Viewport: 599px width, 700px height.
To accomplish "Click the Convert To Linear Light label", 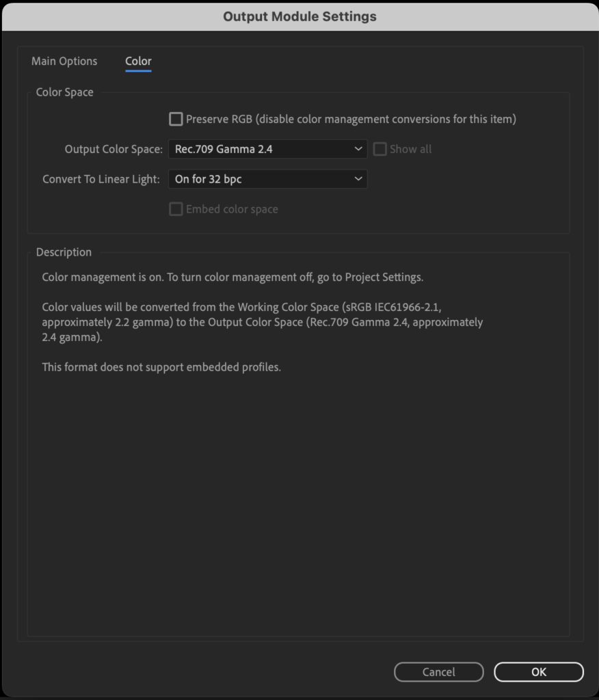I will tap(101, 179).
